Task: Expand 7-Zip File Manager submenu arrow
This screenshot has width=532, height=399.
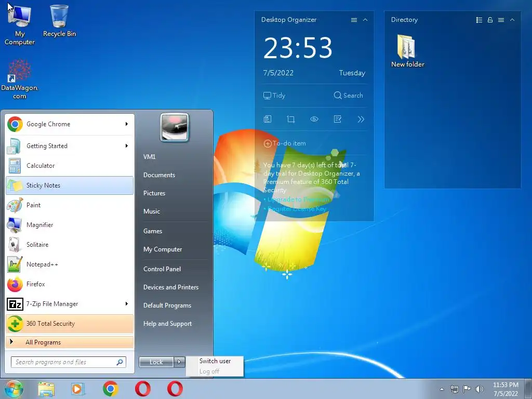Action: click(x=127, y=303)
